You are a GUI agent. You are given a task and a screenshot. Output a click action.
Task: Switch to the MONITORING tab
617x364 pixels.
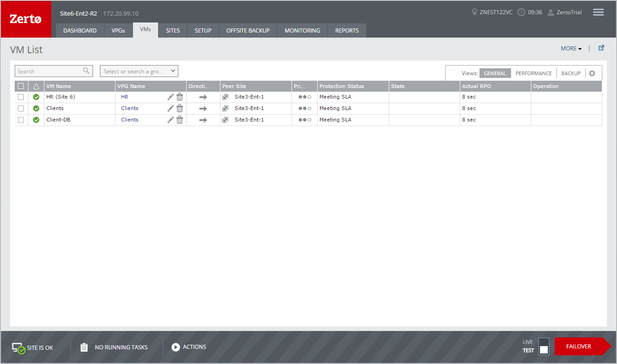click(x=303, y=31)
